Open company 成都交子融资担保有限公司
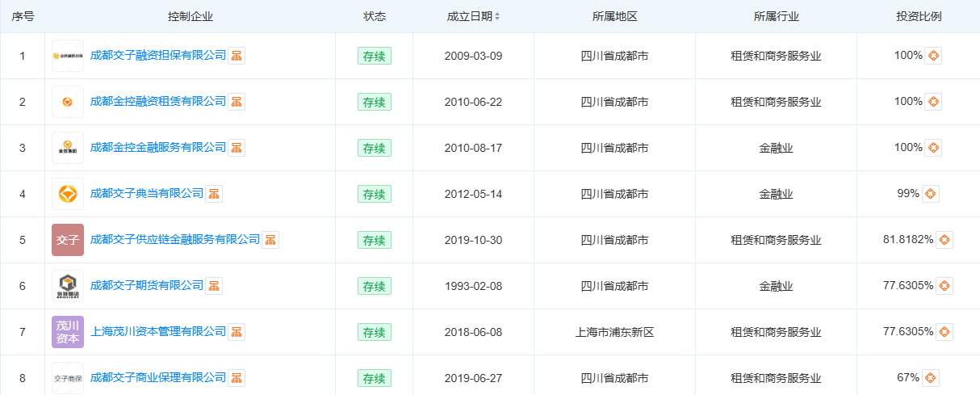980x395 pixels. coord(158,56)
